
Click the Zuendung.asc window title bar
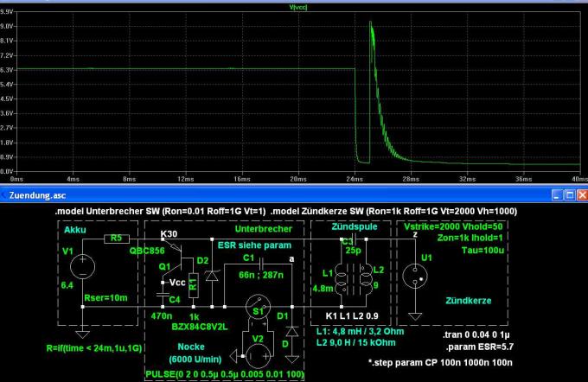point(259,196)
